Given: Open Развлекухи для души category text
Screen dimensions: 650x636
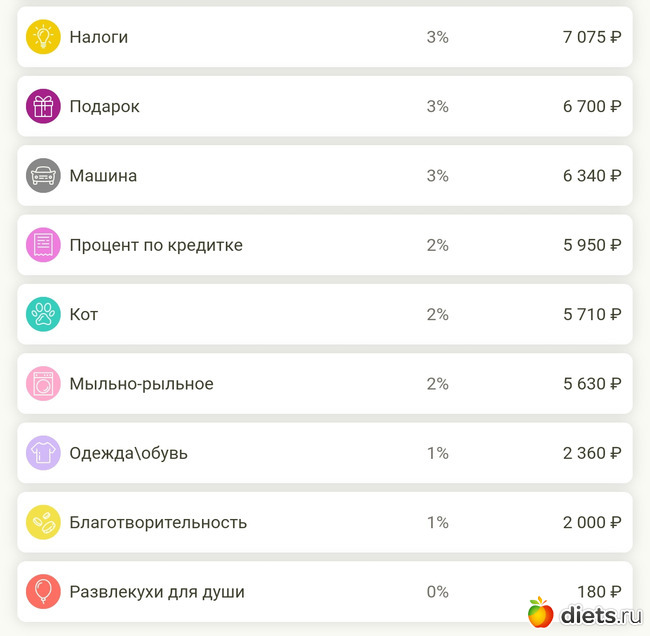Looking at the screenshot, I should tap(157, 592).
